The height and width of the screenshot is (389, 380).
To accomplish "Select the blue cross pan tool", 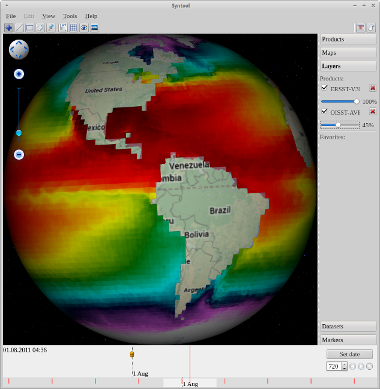I will (x=9, y=28).
